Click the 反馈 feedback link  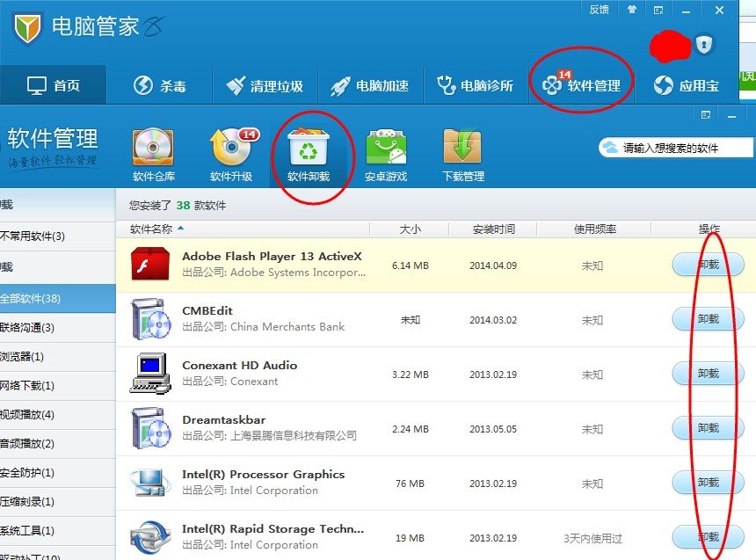(599, 10)
